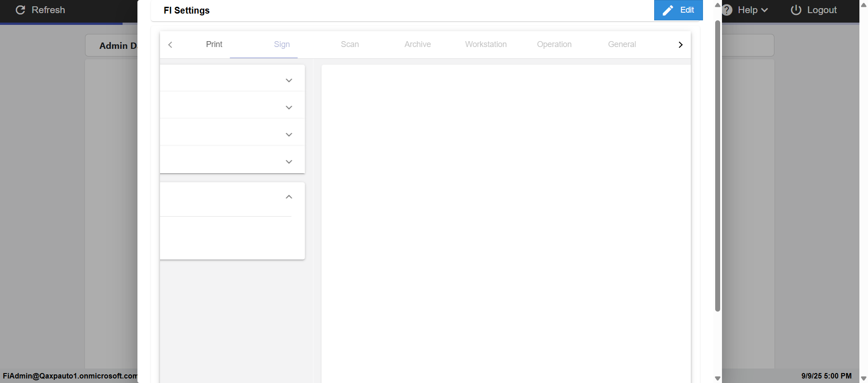Viewport: 868px width, 383px height.
Task: Select the Admin tab behind the dialog
Action: pos(111,46)
